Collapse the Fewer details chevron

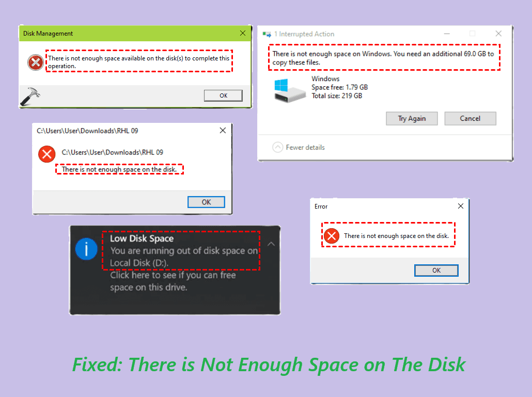point(277,147)
